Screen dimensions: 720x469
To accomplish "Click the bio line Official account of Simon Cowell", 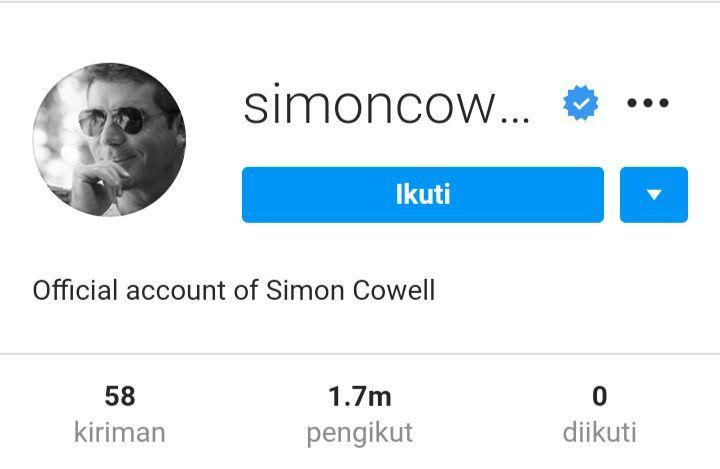I will [x=234, y=290].
